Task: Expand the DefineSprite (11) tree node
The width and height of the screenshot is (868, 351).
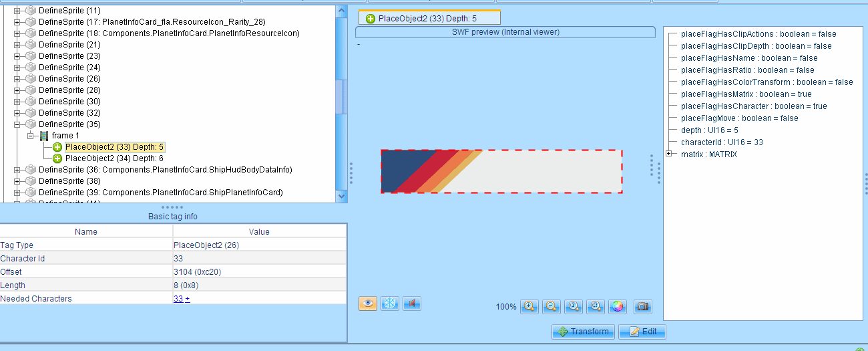Action: [x=17, y=11]
